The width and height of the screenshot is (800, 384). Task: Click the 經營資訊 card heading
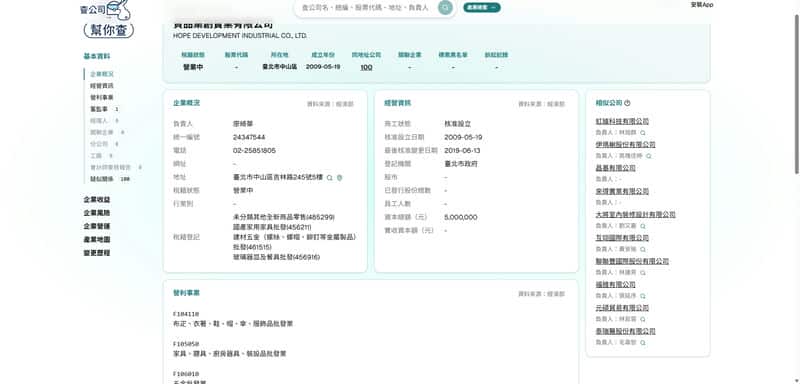pyautogui.click(x=397, y=103)
